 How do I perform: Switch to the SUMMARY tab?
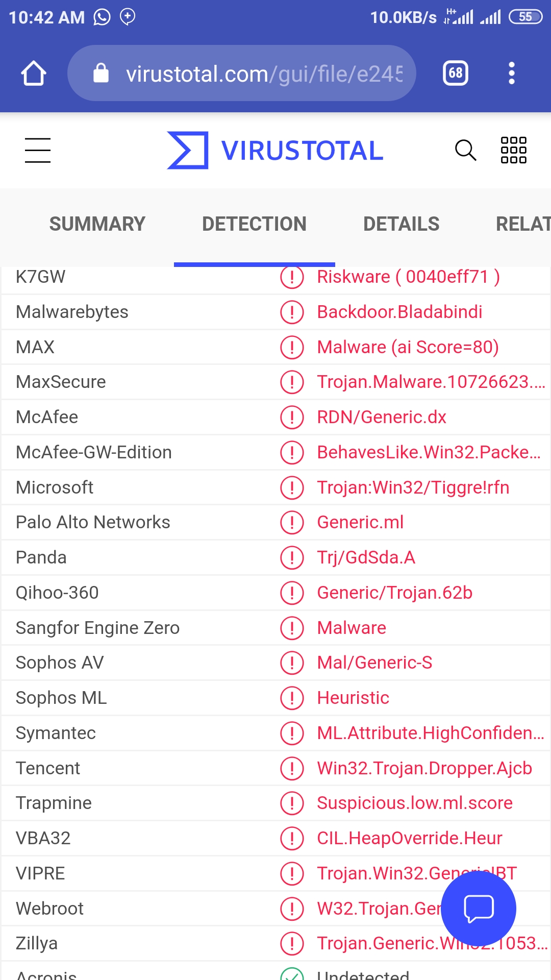click(x=97, y=224)
